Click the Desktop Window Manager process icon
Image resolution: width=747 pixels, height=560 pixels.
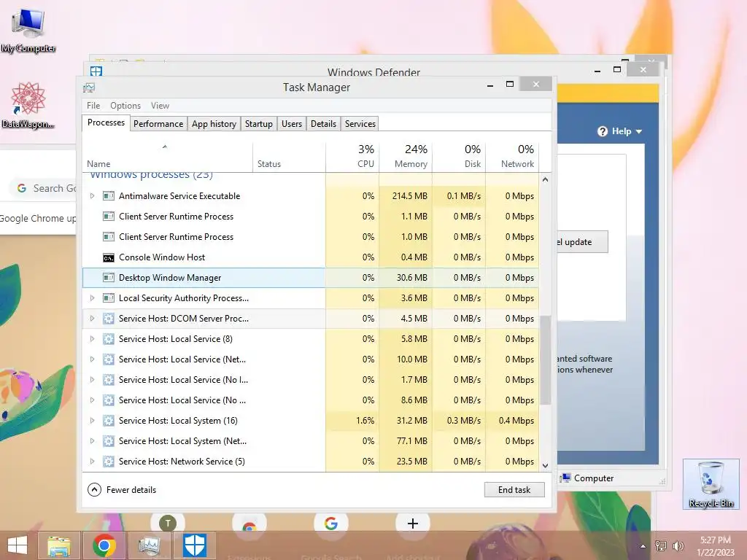tap(109, 278)
